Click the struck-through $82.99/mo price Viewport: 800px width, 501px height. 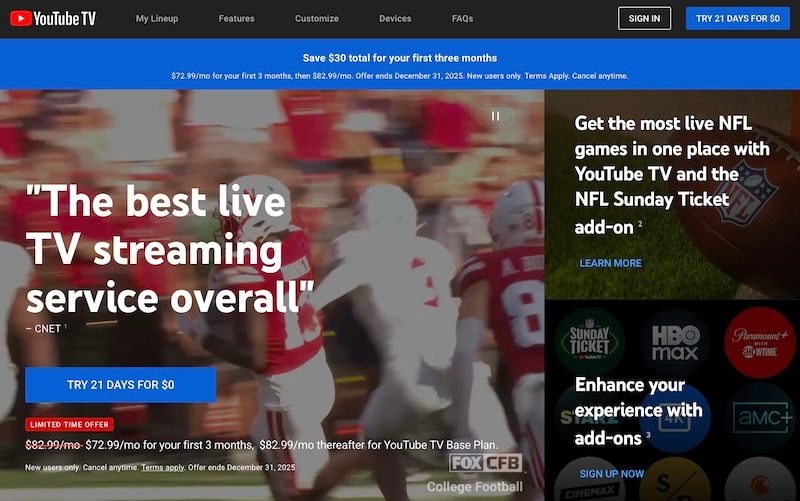tap(54, 445)
